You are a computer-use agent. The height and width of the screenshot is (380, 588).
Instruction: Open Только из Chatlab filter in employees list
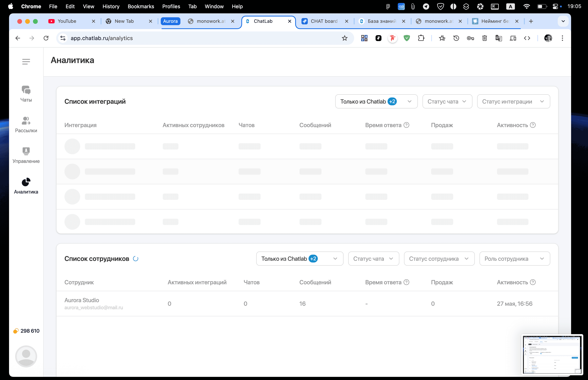click(x=299, y=259)
